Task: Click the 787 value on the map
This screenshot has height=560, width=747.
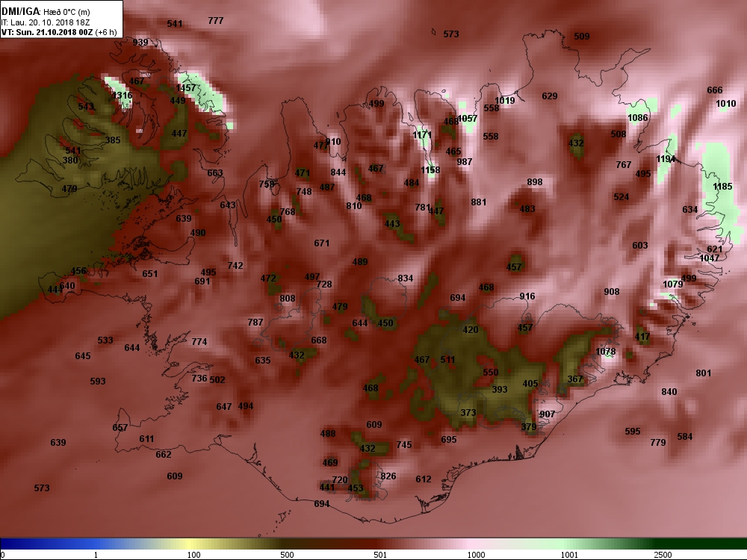Action: pyautogui.click(x=255, y=323)
